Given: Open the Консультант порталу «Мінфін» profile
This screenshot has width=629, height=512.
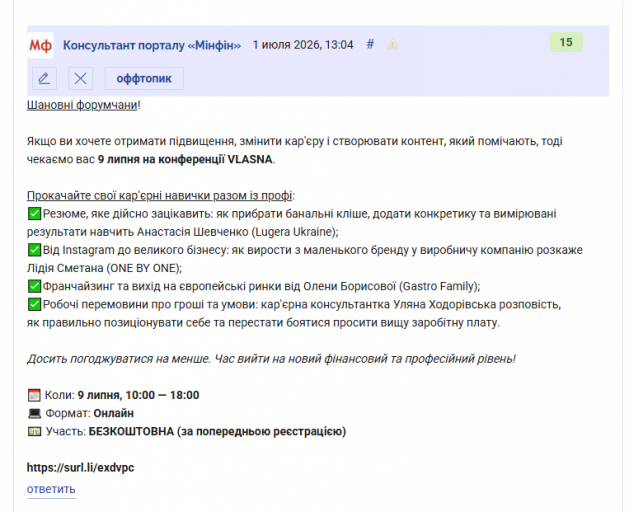Looking at the screenshot, I should [x=152, y=45].
